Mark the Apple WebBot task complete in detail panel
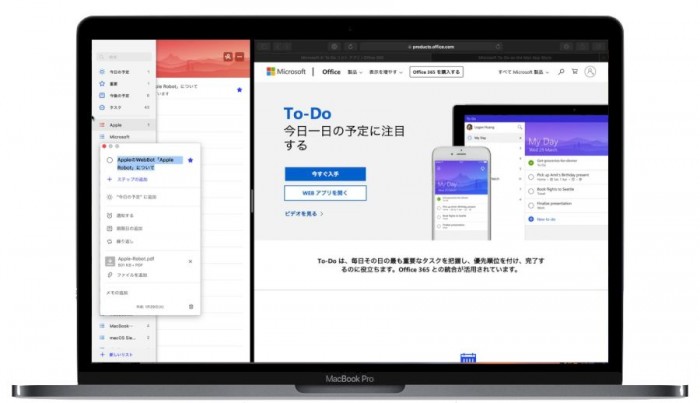 [110, 160]
